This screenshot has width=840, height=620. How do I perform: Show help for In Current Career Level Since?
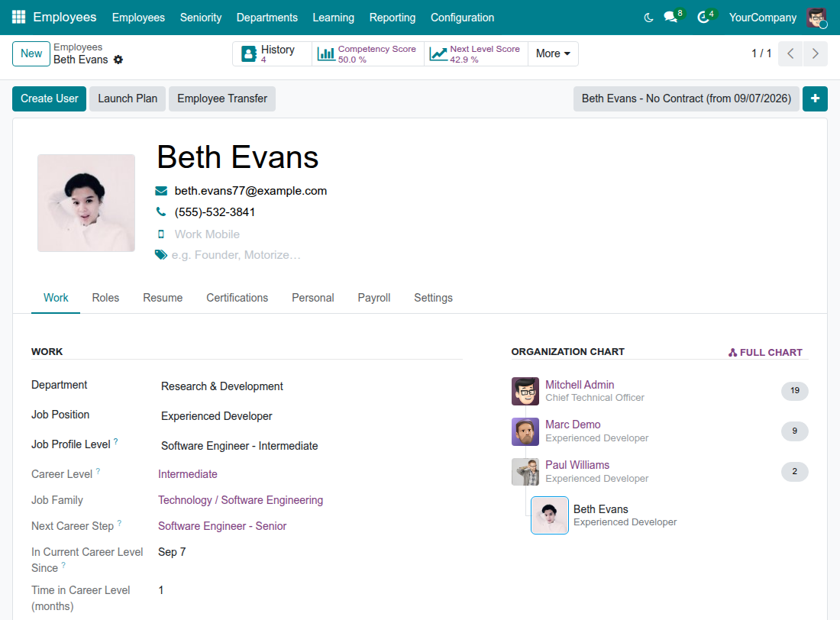63,565
